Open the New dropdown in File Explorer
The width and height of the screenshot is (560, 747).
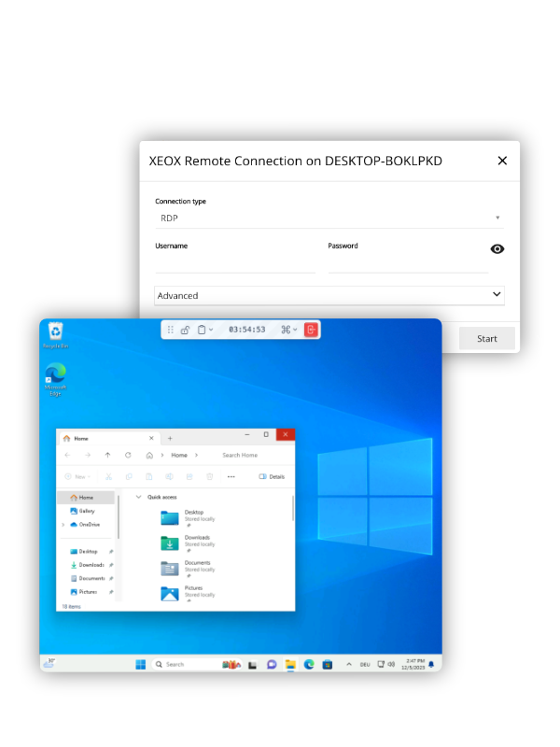77,477
